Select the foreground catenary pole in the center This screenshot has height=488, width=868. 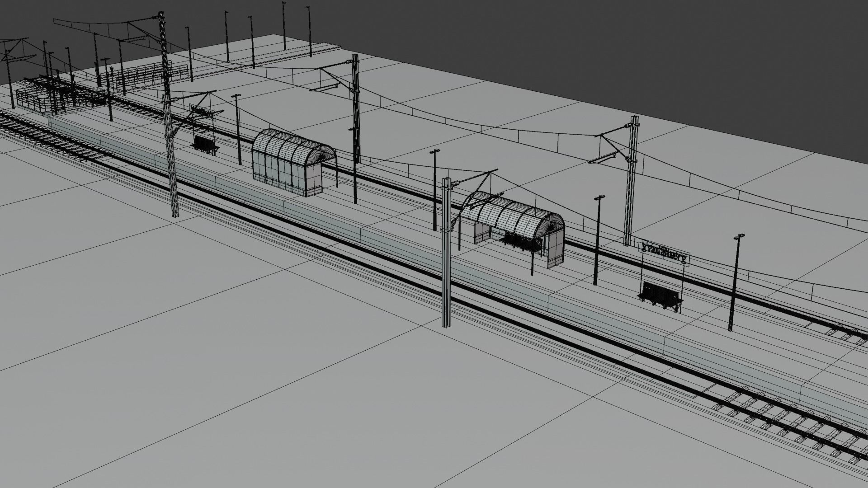coord(447,253)
